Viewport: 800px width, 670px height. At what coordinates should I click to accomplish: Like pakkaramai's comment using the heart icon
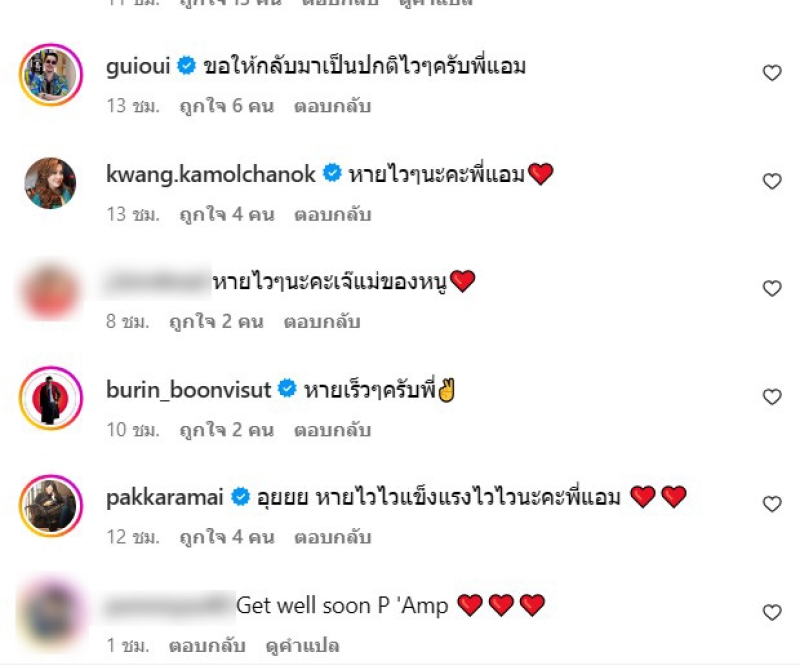[x=772, y=504]
